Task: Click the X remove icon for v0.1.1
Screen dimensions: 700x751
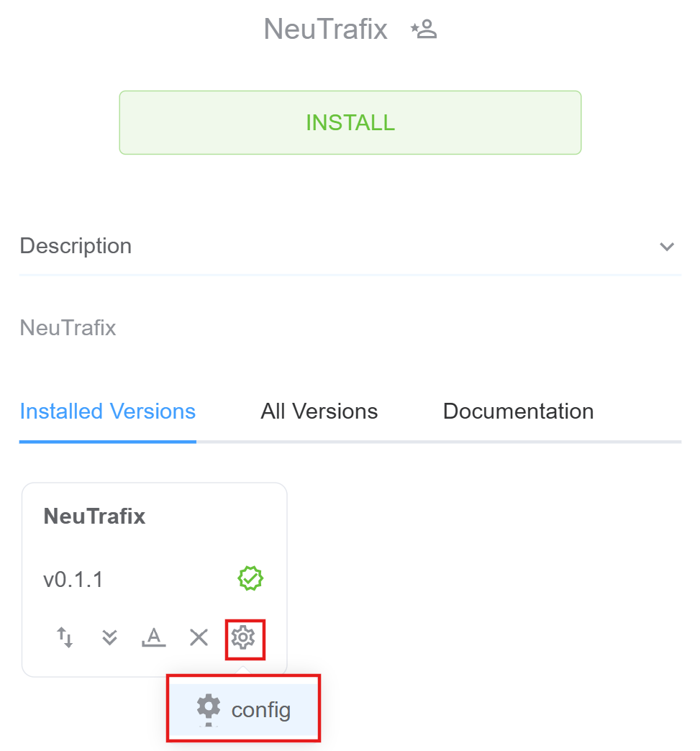Action: (x=199, y=637)
